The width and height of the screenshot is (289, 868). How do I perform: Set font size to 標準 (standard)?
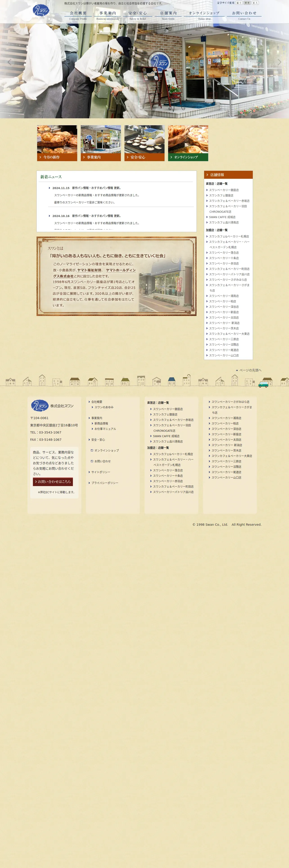click(247, 3)
